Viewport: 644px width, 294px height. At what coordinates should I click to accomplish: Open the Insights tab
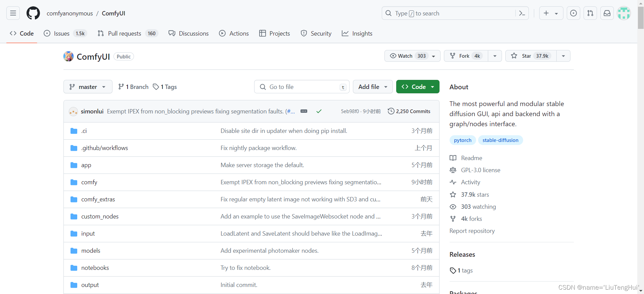tap(357, 33)
